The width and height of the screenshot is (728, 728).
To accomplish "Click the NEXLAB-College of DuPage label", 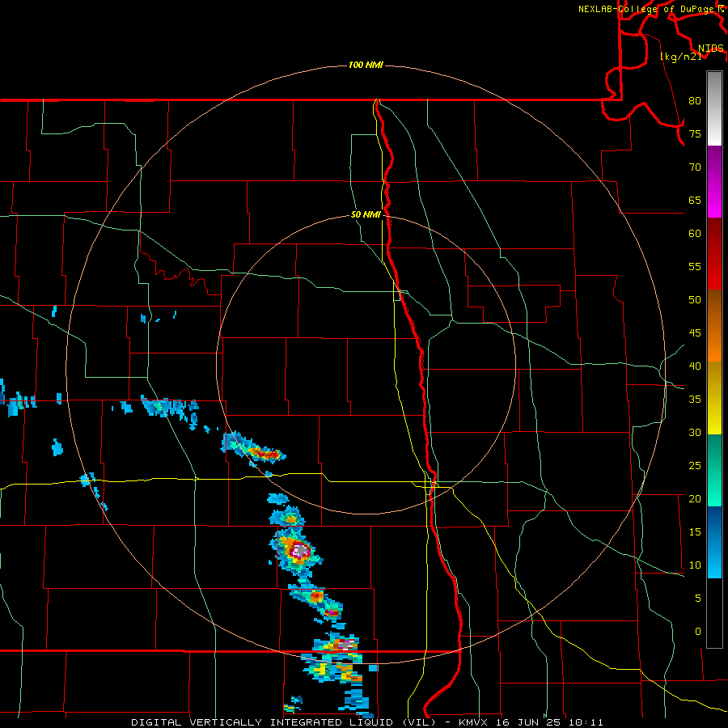I will click(x=646, y=9).
